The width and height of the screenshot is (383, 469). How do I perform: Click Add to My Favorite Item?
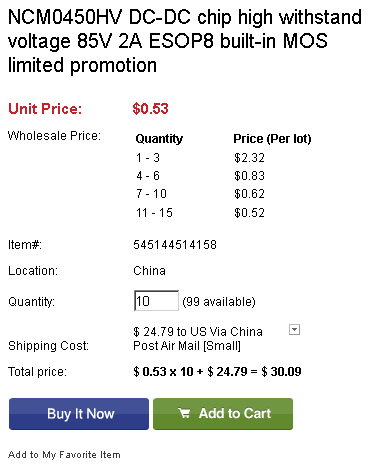(x=64, y=455)
